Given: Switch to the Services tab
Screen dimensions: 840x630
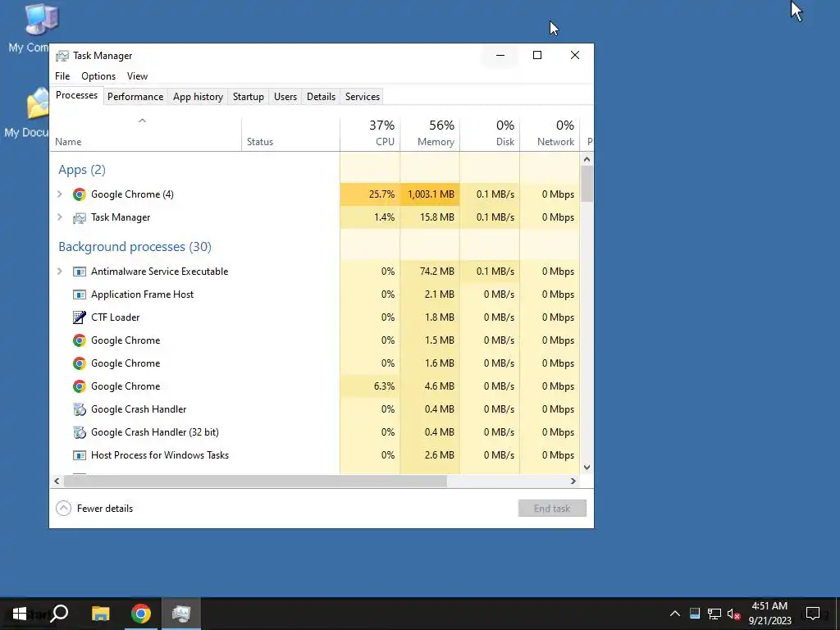Looking at the screenshot, I should [362, 97].
